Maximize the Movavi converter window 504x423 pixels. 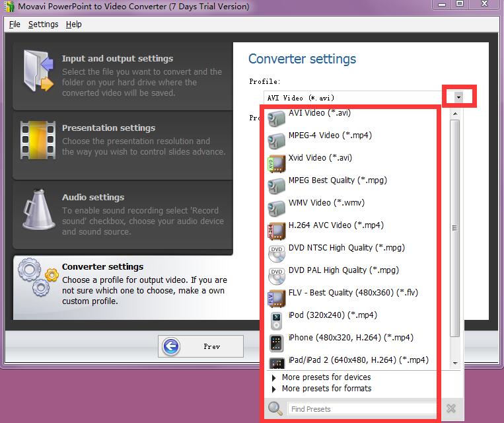tap(460, 4)
